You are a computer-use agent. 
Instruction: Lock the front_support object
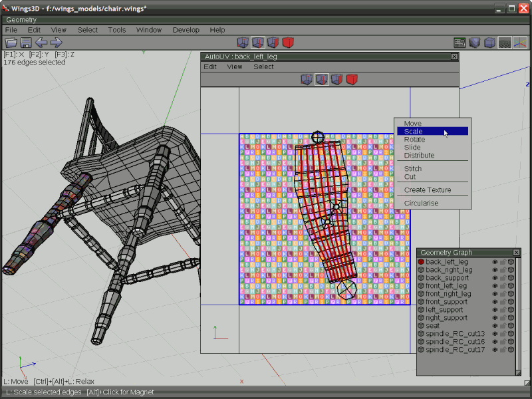pos(503,302)
